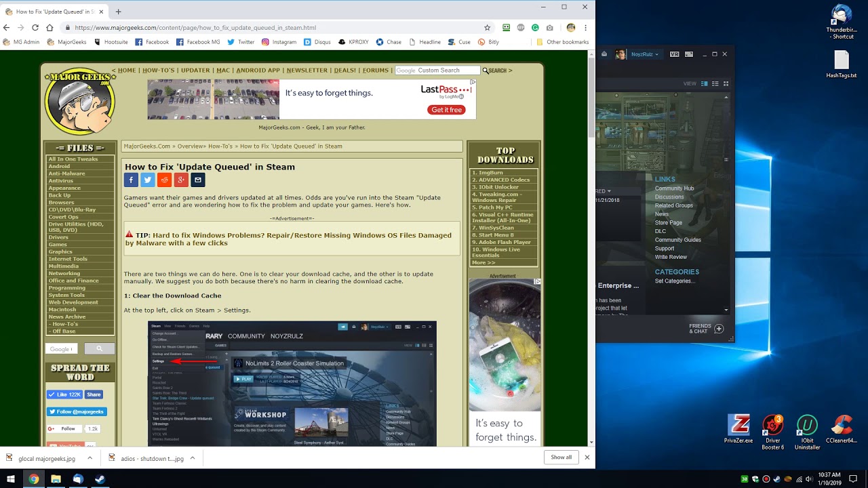This screenshot has width=868, height=488.
Task: Open options for adios - shutdown download
Action: 192,458
